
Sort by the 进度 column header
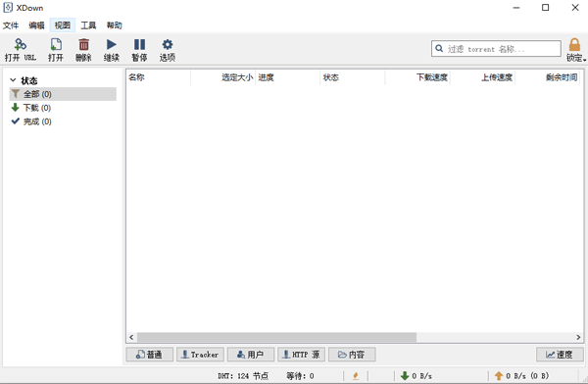tap(287, 77)
